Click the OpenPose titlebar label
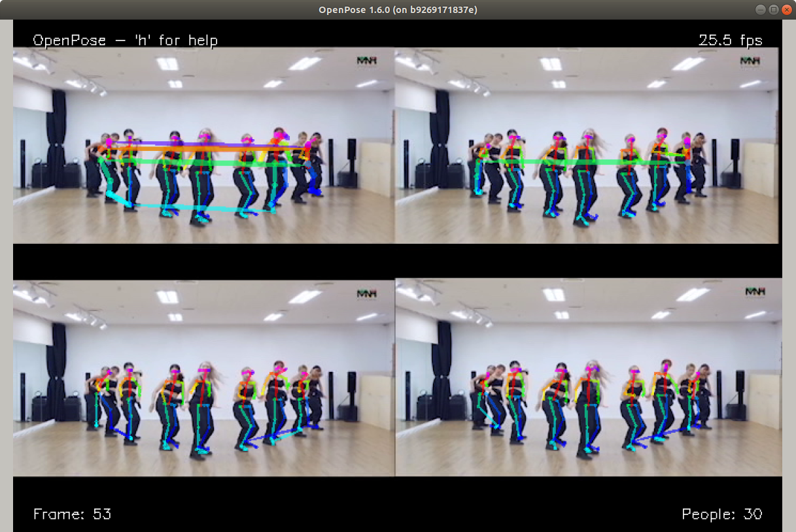Viewport: 796px width, 532px height. tap(398, 10)
